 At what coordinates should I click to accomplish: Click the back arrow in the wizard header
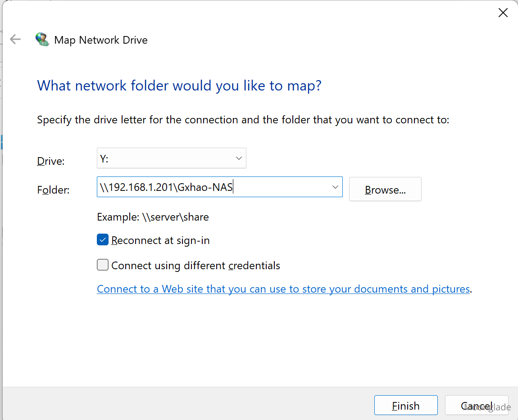[x=15, y=40]
